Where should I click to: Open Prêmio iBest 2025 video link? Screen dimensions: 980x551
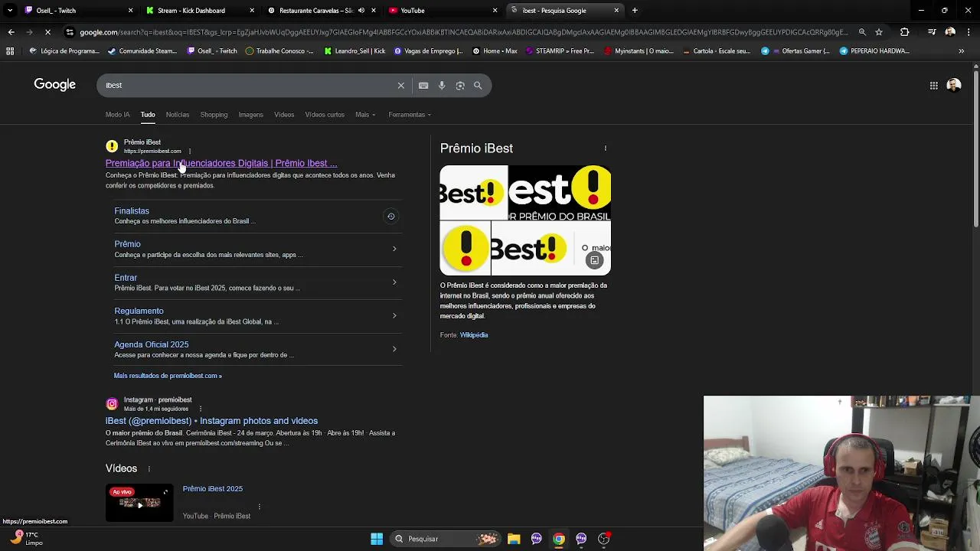[x=213, y=489]
